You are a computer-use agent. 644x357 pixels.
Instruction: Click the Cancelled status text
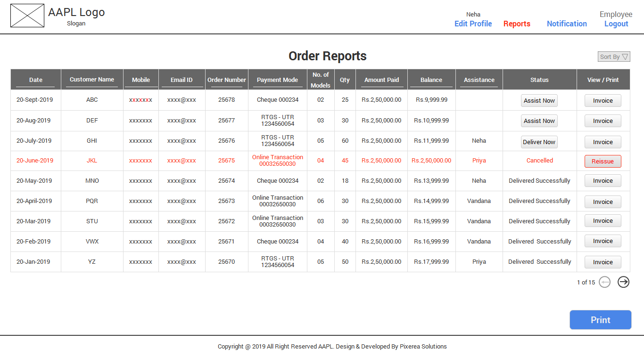[540, 161]
